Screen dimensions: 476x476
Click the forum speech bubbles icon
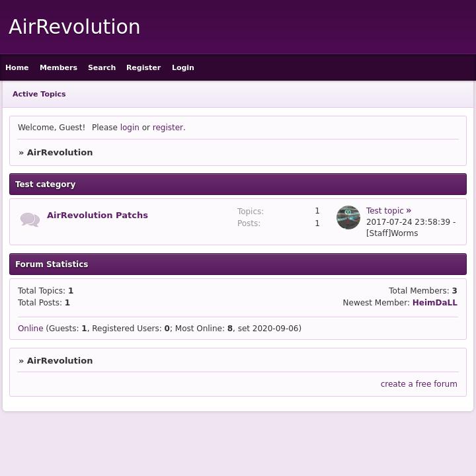(x=30, y=219)
